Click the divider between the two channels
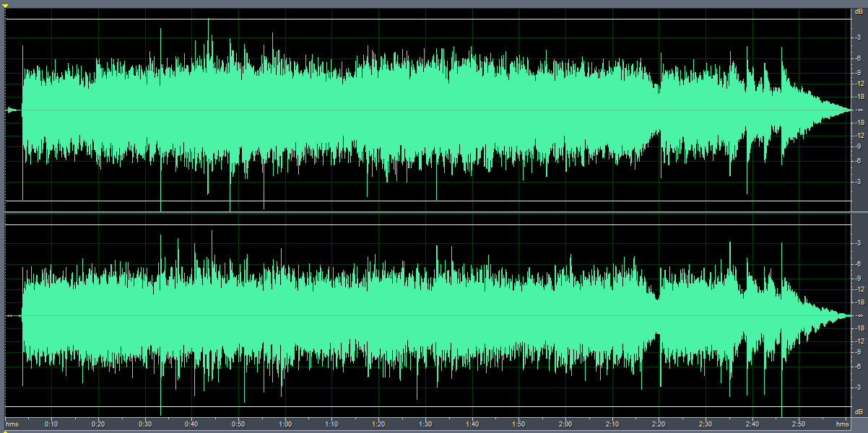The height and width of the screenshot is (433, 868). (x=433, y=212)
